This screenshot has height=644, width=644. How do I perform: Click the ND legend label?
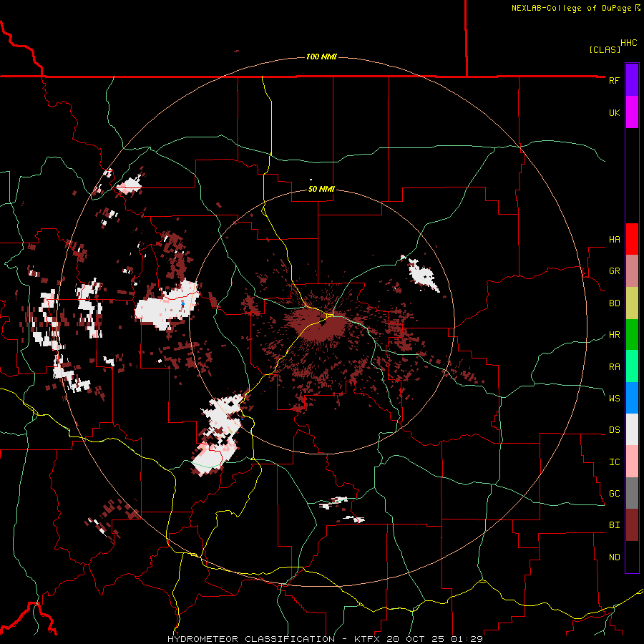pyautogui.click(x=614, y=557)
